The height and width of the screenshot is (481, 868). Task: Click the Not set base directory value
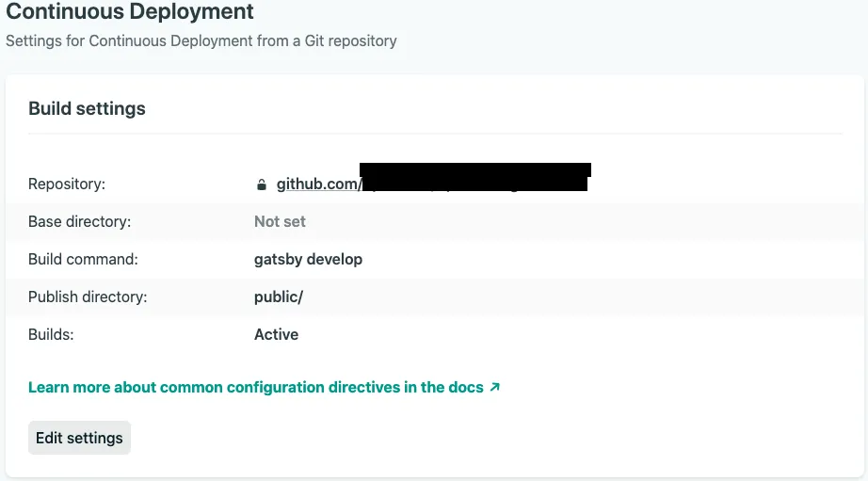click(x=280, y=221)
